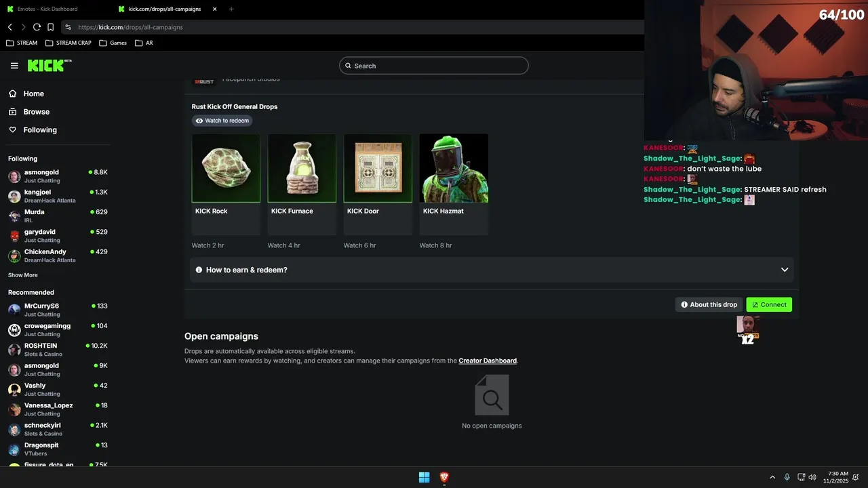Expand How to earn & redeem section
The height and width of the screenshot is (488, 868).
pyautogui.click(x=492, y=270)
